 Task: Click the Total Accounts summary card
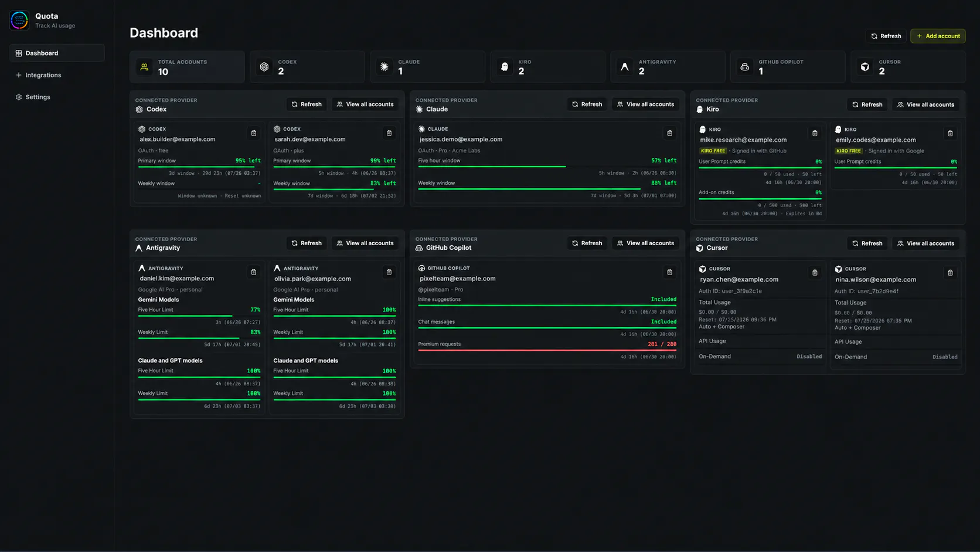click(x=187, y=67)
